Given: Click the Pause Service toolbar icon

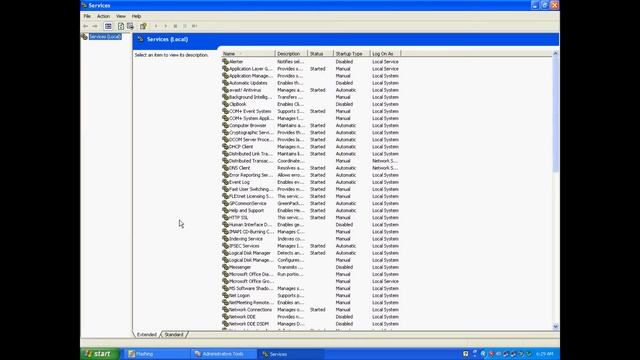Looking at the screenshot, I should point(185,26).
